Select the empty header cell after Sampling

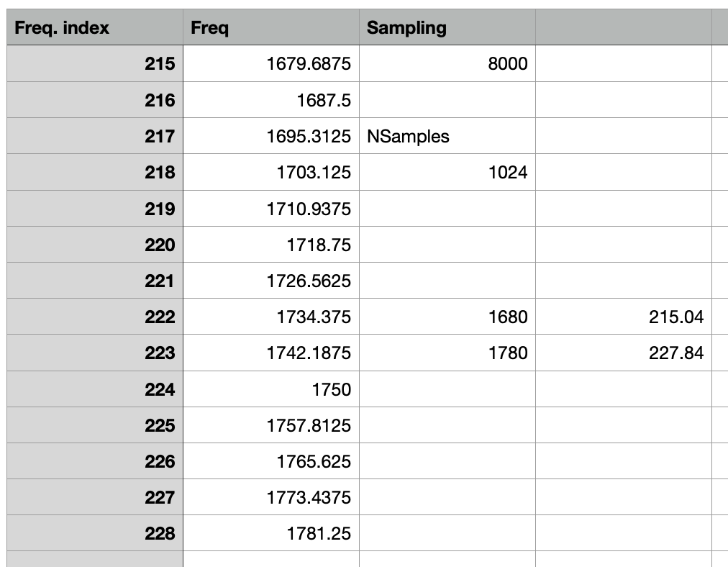point(623,27)
